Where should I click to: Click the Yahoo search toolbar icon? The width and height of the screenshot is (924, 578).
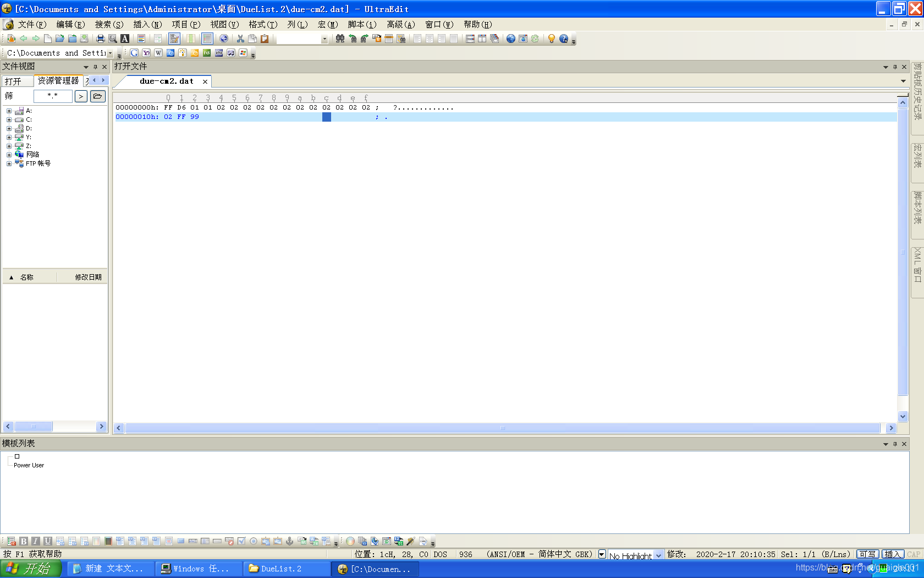(146, 53)
